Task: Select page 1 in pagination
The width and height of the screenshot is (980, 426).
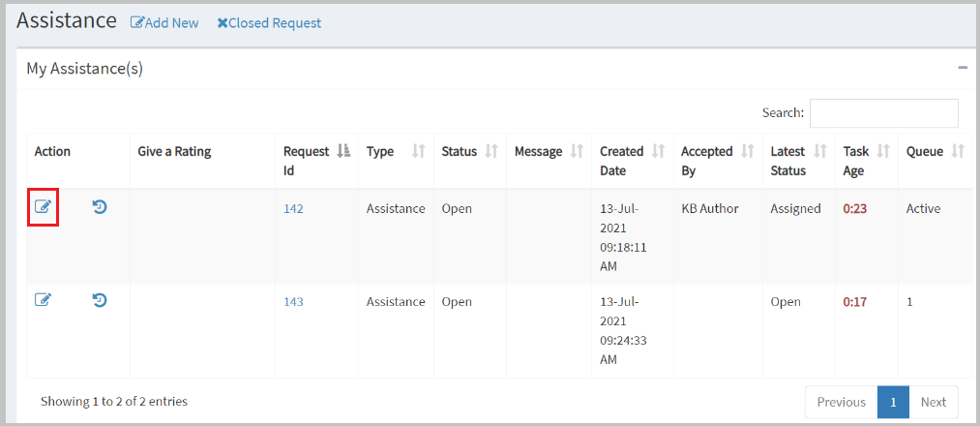Action: 893,402
